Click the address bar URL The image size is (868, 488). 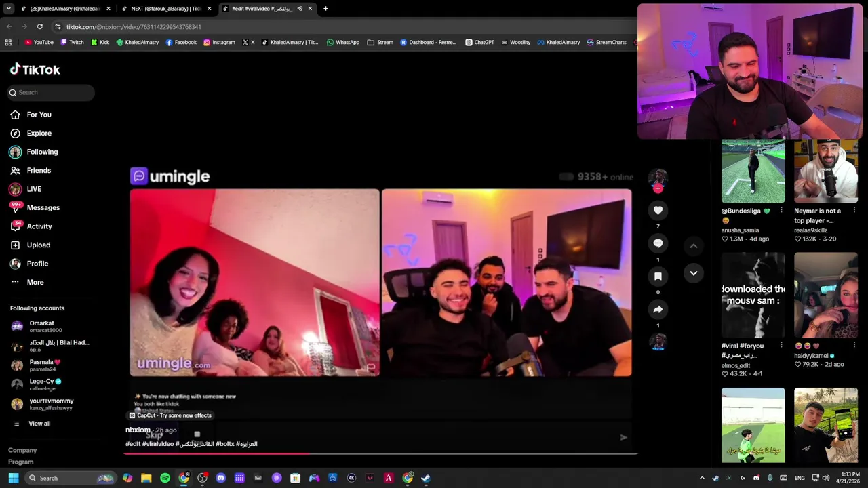click(x=133, y=27)
